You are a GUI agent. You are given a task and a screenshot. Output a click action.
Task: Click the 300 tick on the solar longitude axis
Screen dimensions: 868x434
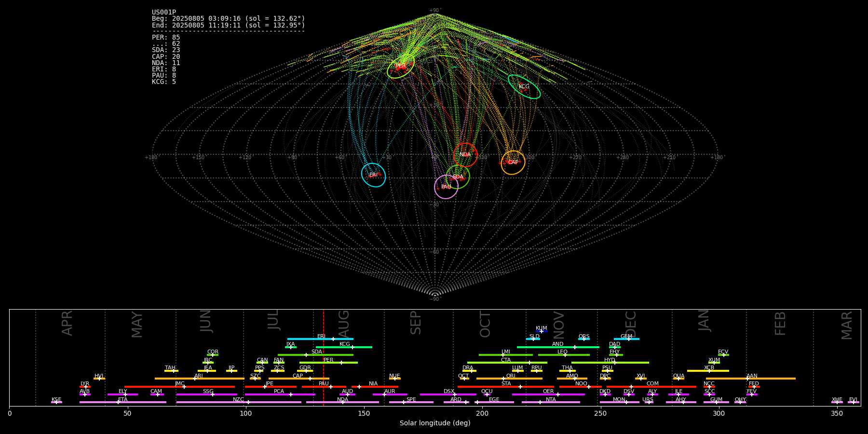(719, 413)
